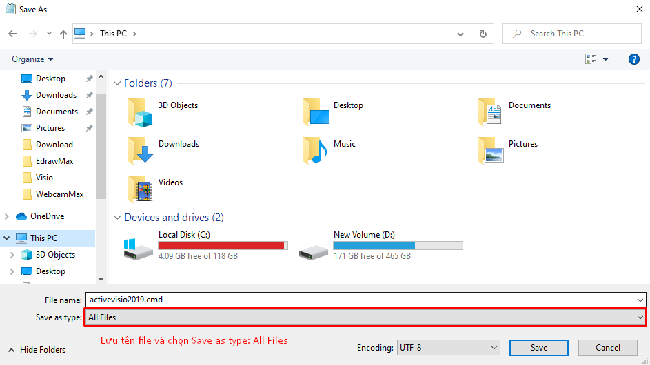Open the Videos folder icon

pyautogui.click(x=140, y=189)
